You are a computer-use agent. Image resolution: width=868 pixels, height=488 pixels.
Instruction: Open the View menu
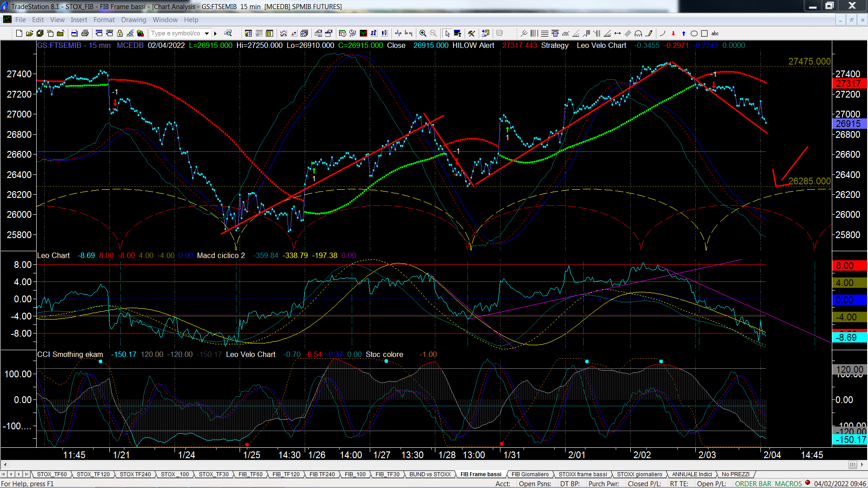pos(57,20)
